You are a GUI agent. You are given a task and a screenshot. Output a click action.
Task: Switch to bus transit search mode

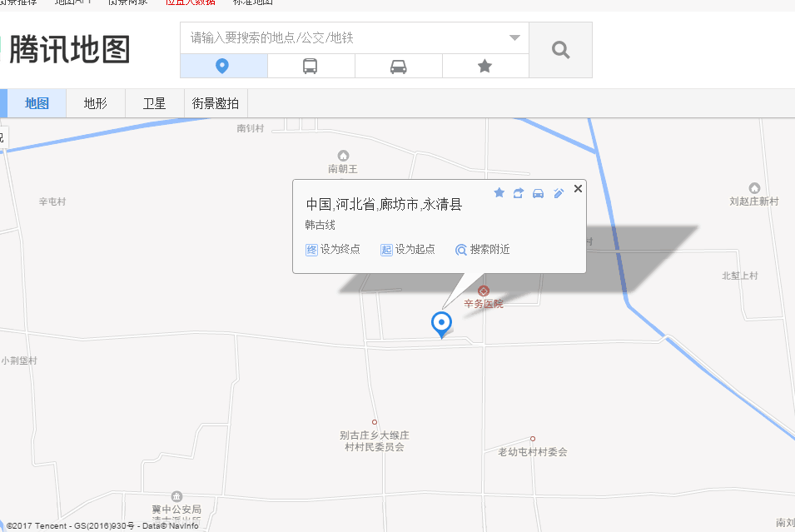(x=311, y=67)
